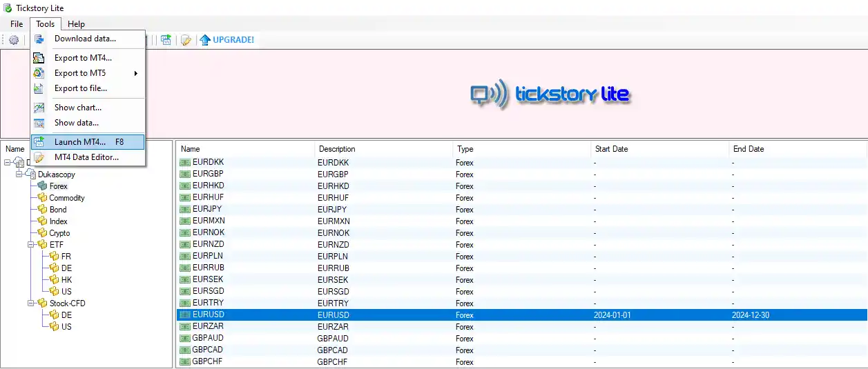Collapse the Dukascopy tree node
This screenshot has width=868, height=369.
pos(19,174)
